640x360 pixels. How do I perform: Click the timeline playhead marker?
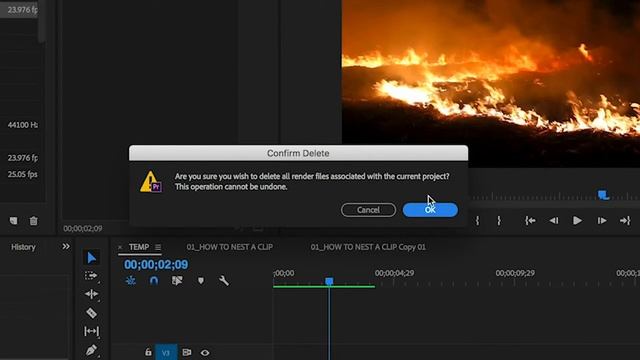point(329,281)
